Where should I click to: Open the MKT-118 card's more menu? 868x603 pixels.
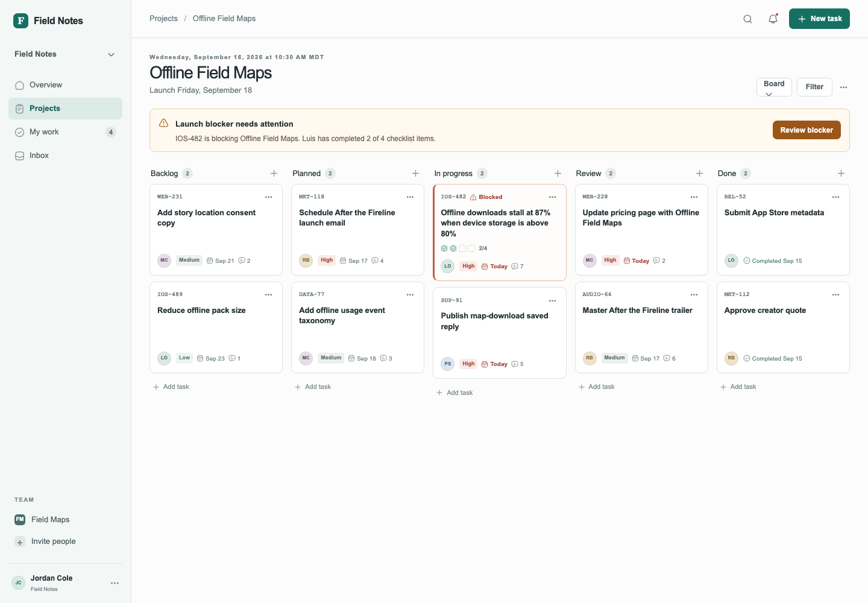coord(410,197)
